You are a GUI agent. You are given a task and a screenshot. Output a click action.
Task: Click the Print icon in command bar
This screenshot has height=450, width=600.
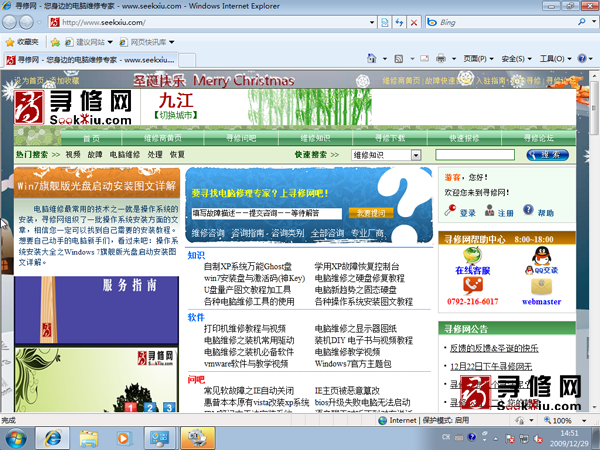[x=441, y=59]
